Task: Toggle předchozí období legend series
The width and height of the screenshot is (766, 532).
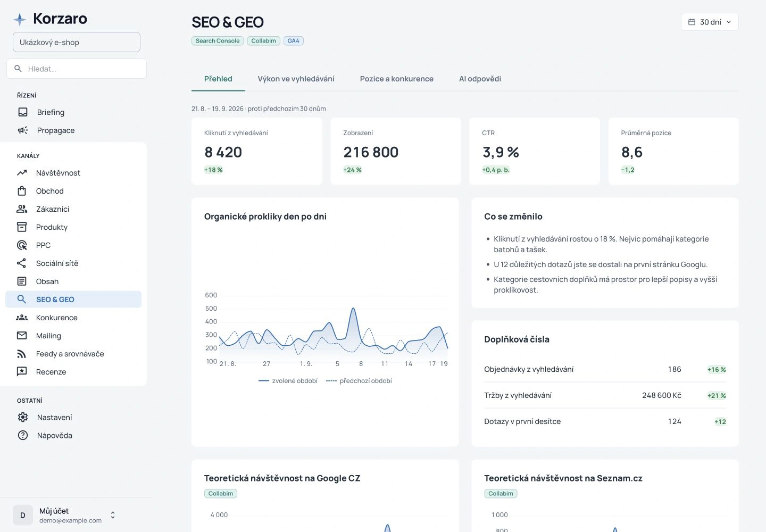Action: point(359,381)
